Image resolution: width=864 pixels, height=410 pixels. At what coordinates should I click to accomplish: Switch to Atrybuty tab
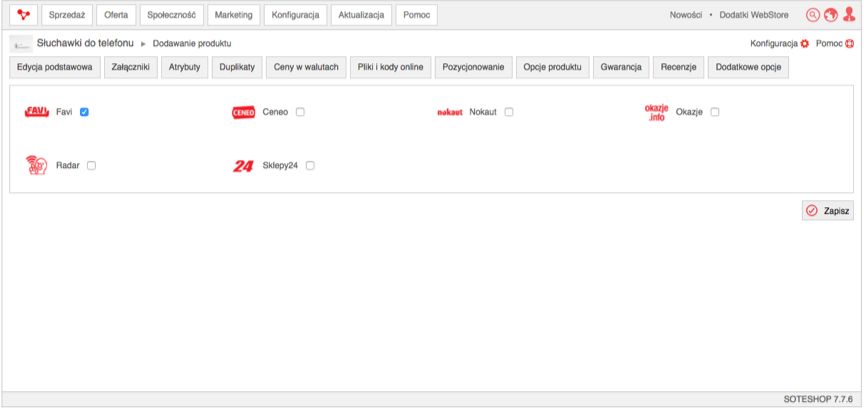[x=185, y=67]
